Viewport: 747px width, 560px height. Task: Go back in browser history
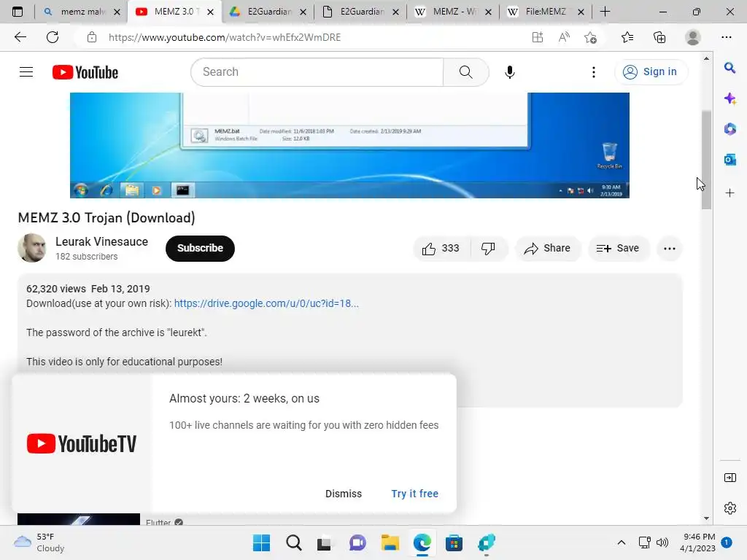tap(20, 37)
